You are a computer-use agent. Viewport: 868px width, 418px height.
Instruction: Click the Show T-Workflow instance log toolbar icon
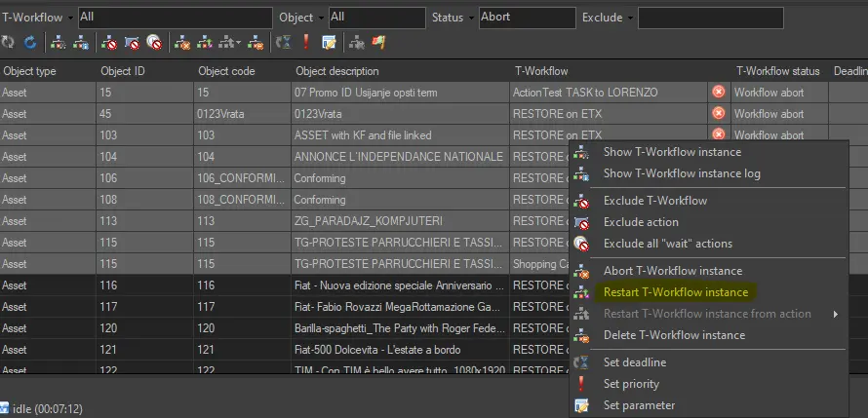pos(82,42)
